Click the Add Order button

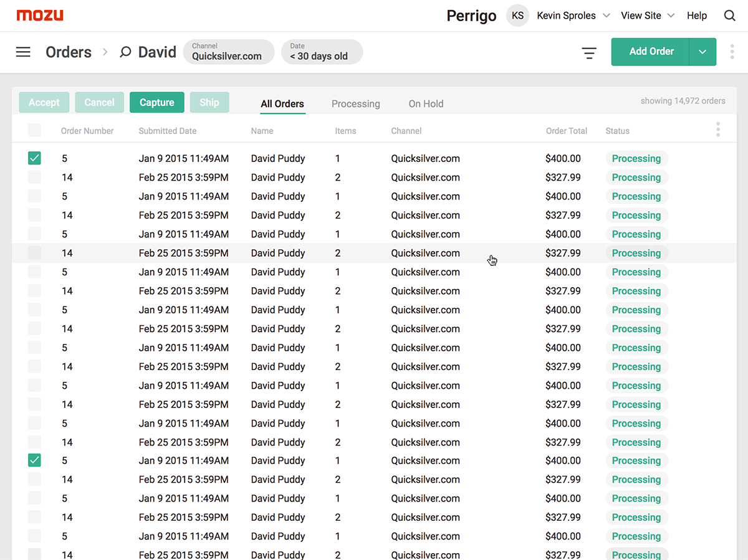[x=651, y=52]
